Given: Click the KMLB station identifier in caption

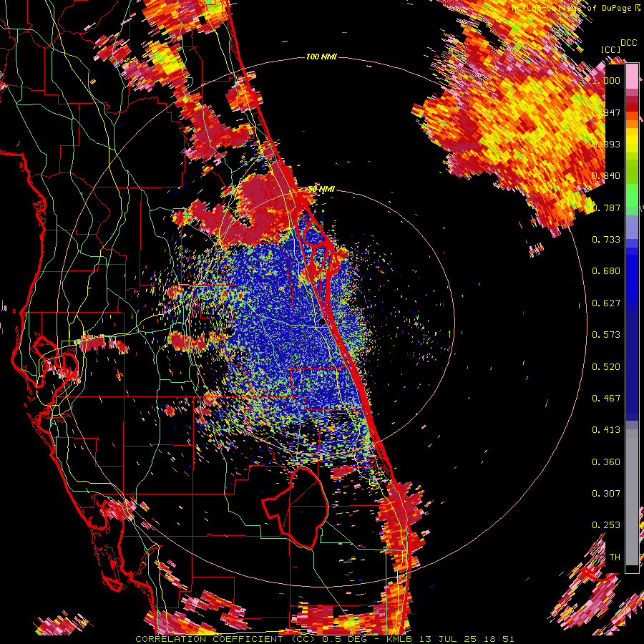Looking at the screenshot, I should click(399, 639).
